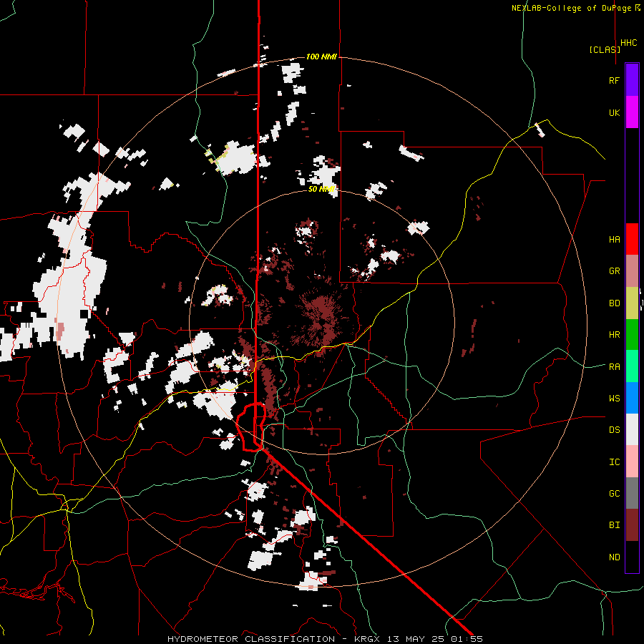Click the 100 NMI range ring label
This screenshot has width=644, height=644.
(x=321, y=57)
